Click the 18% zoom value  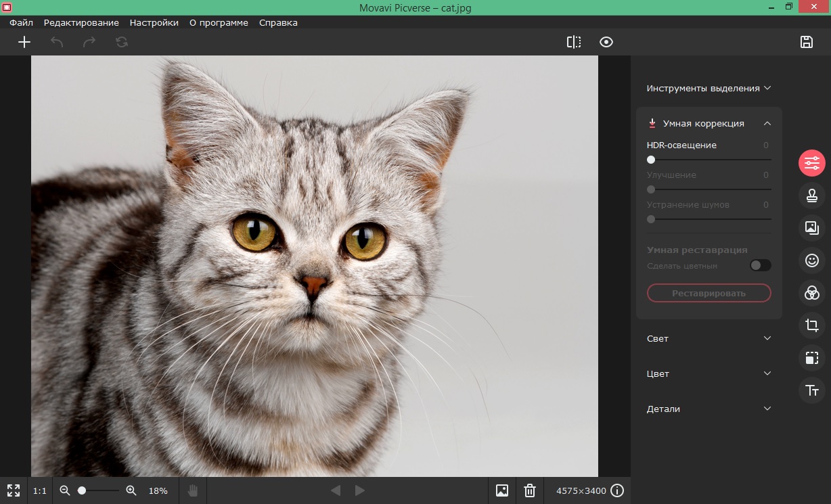[158, 491]
